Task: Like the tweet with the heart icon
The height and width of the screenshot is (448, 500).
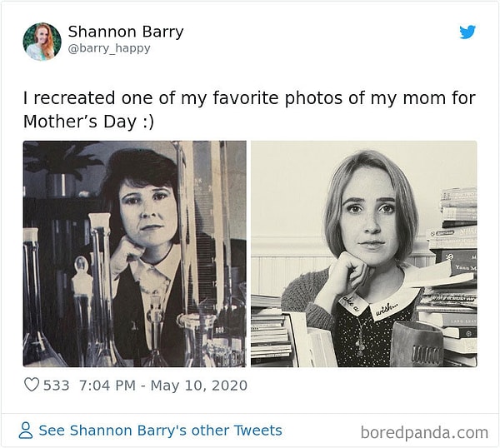Action: [32, 385]
